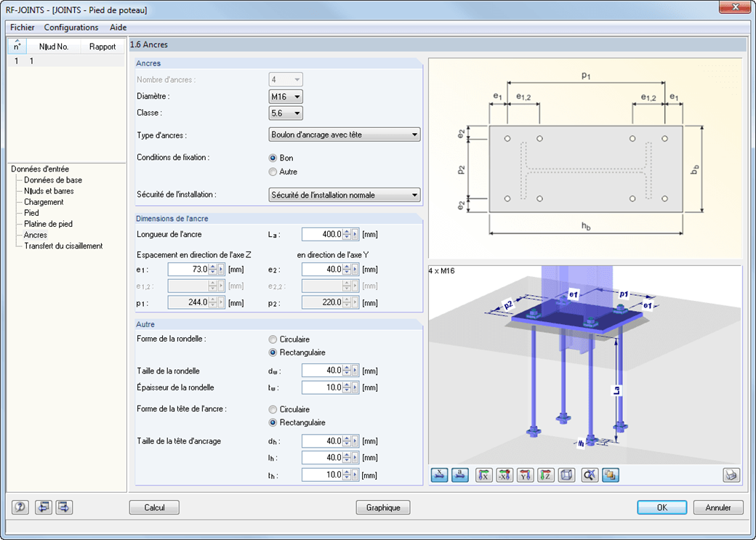Toggle the dimension display icon with x arrow
The image size is (756, 540).
point(439,475)
